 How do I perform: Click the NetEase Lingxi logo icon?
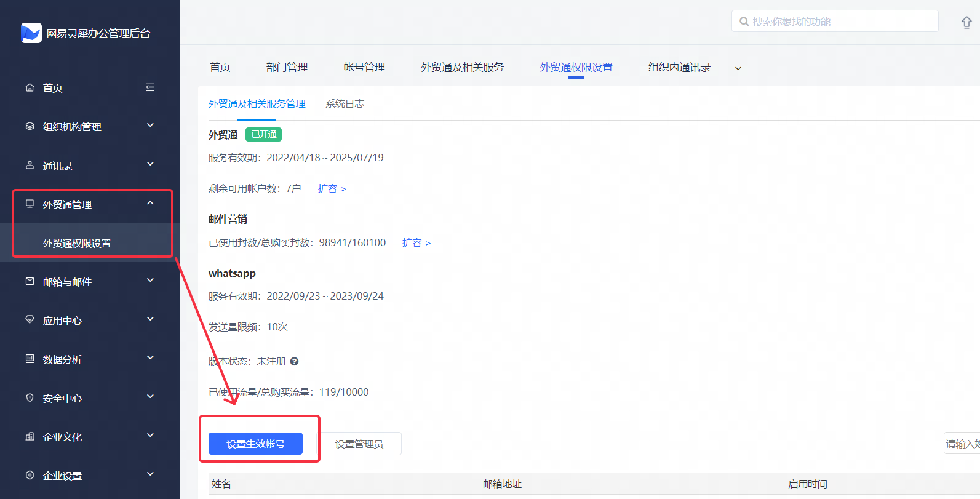(31, 33)
